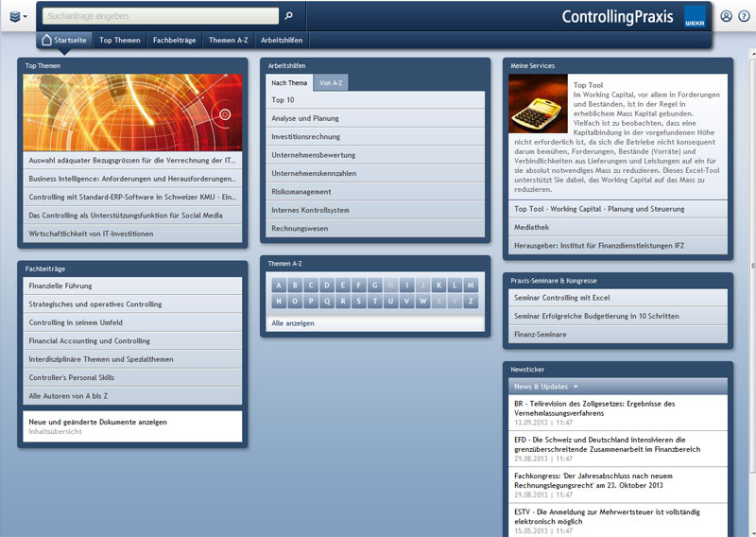Select letter K in Themen A-Z
This screenshot has height=537, width=756.
pyautogui.click(x=438, y=286)
